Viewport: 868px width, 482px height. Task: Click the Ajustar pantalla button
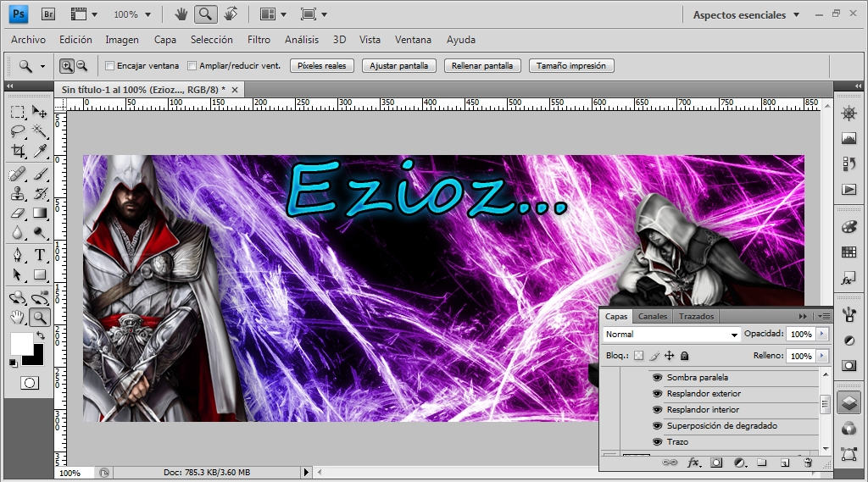[399, 66]
